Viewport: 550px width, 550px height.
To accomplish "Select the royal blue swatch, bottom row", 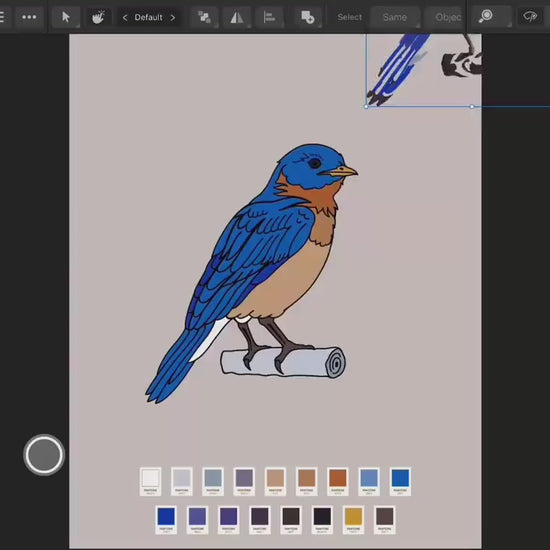I will [x=166, y=520].
